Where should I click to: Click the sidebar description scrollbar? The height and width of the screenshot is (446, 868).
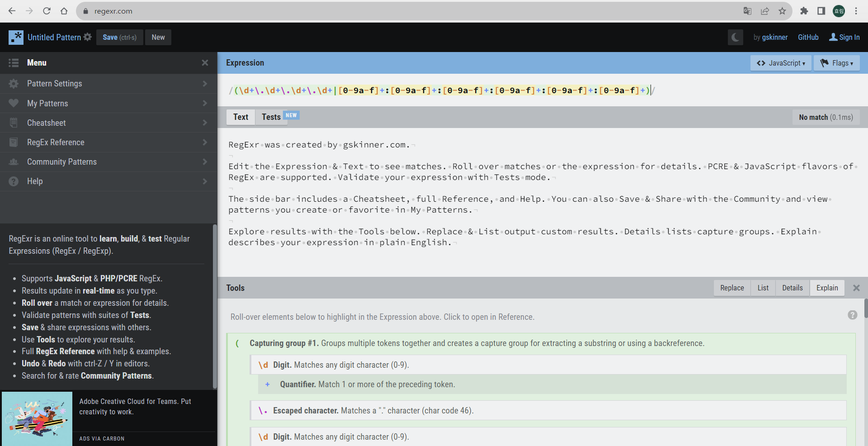click(x=215, y=306)
